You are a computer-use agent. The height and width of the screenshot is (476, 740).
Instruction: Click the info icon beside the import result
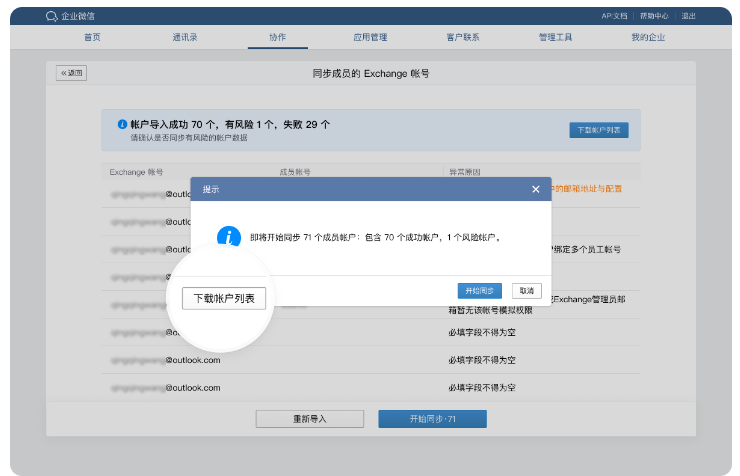pyautogui.click(x=122, y=125)
